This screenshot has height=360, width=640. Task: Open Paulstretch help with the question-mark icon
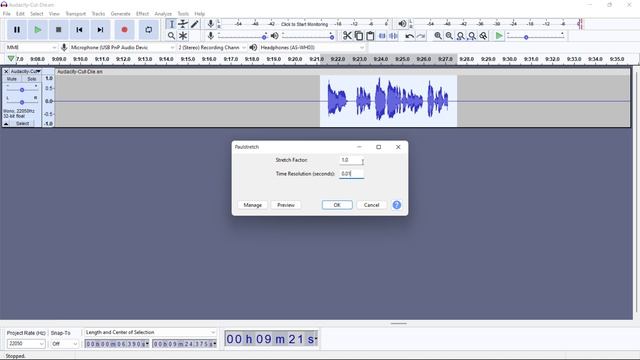click(397, 205)
